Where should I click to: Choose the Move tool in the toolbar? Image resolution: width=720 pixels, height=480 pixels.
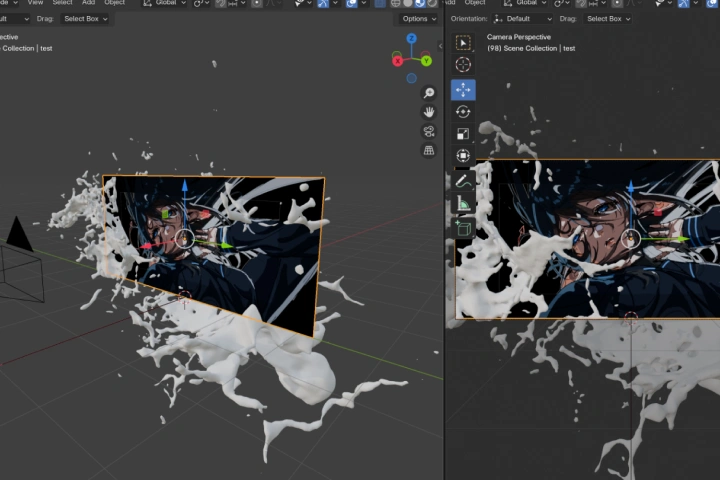point(463,90)
